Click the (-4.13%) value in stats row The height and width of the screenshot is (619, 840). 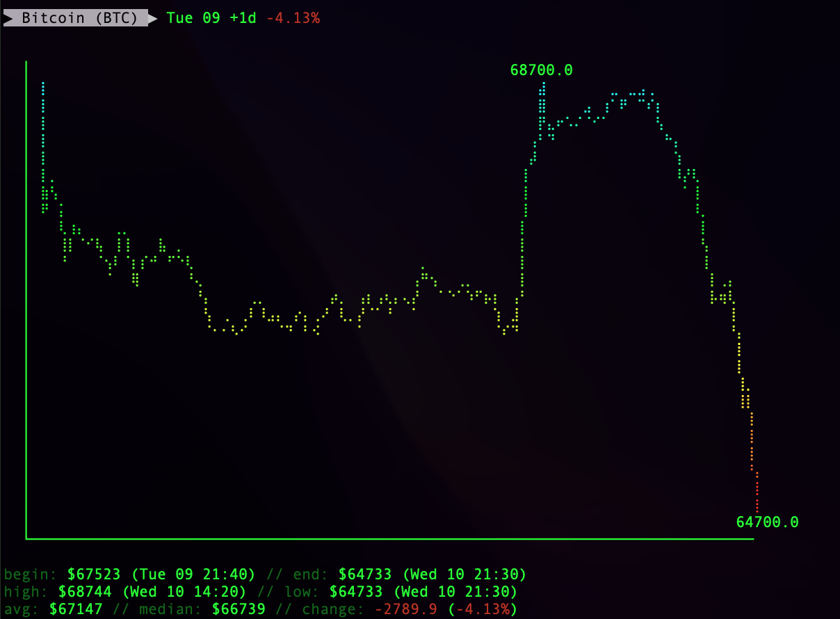tap(483, 609)
